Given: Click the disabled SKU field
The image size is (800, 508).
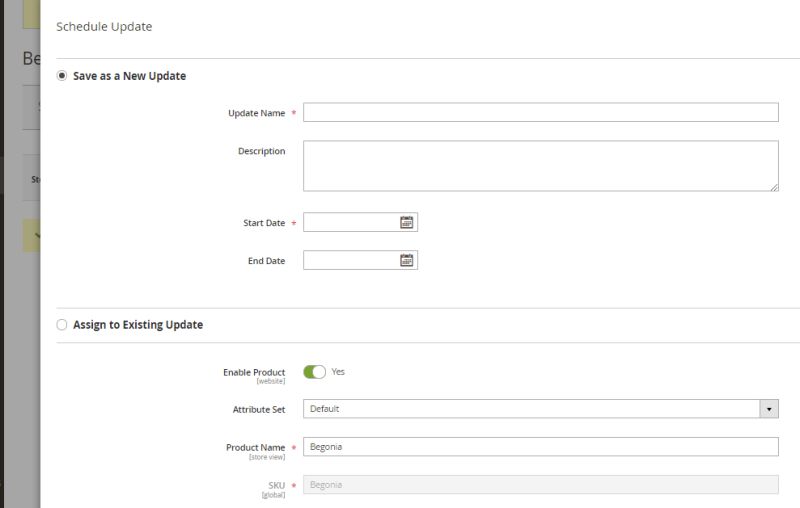Looking at the screenshot, I should 541,485.
